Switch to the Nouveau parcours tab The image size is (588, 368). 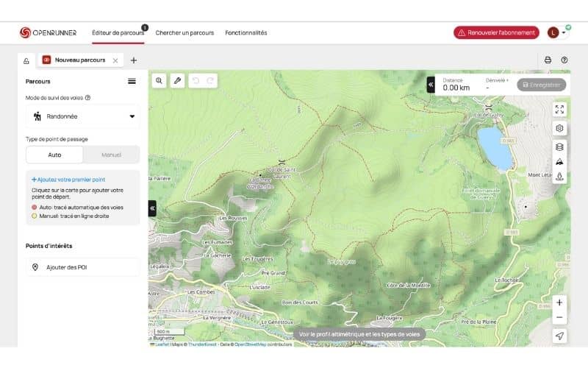tap(79, 60)
